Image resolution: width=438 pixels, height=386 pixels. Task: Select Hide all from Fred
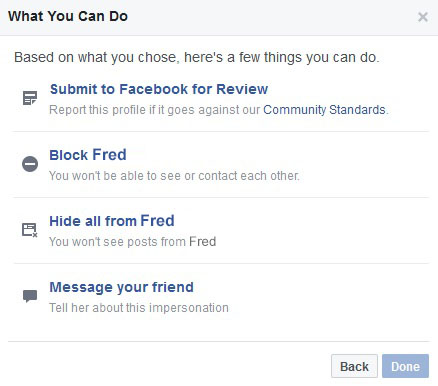tap(112, 221)
